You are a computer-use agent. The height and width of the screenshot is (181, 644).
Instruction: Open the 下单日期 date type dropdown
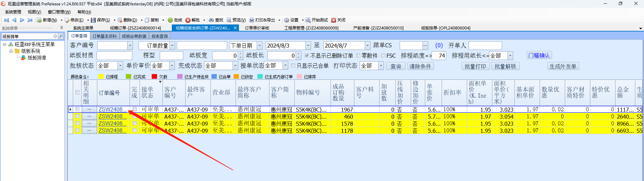pos(259,46)
